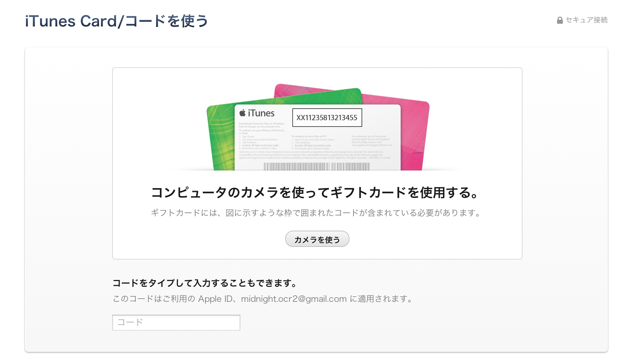
Task: Select the sample code box XX11235813213455
Action: [327, 118]
